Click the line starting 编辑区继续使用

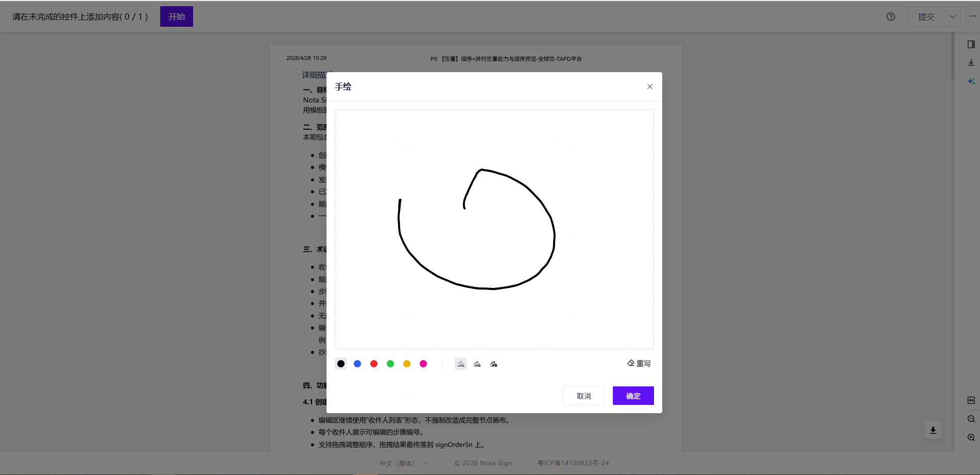click(415, 420)
